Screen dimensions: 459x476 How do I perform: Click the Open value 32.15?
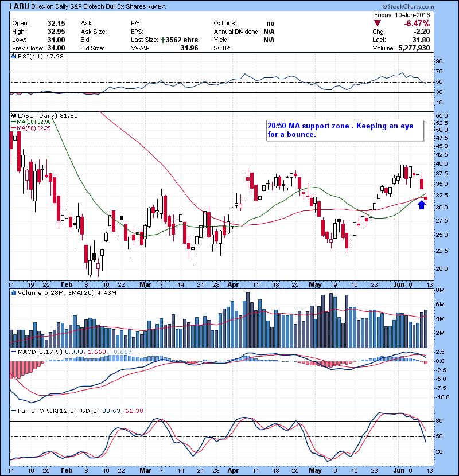[x=56, y=24]
